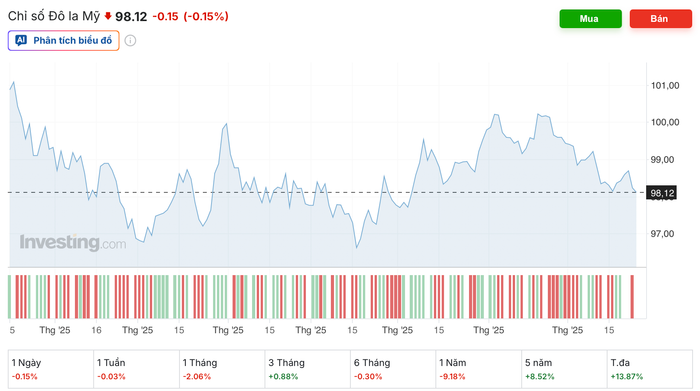Click the AI chat icon in Phân tích biểu đồ
This screenshot has width=700, height=391.
[x=21, y=41]
